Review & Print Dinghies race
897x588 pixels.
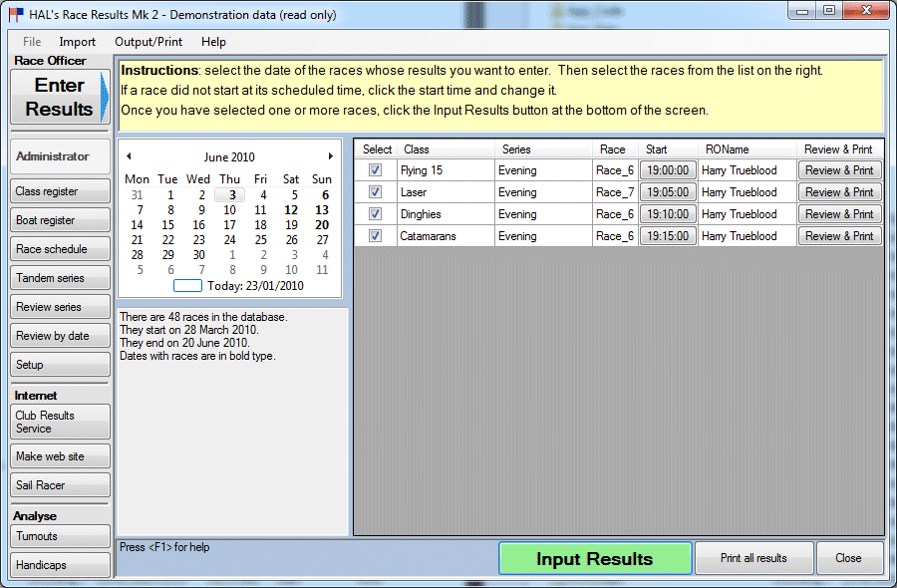839,214
